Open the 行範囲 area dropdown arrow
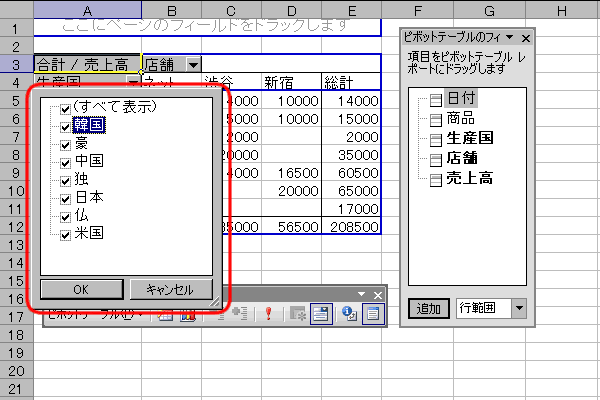 coord(519,308)
